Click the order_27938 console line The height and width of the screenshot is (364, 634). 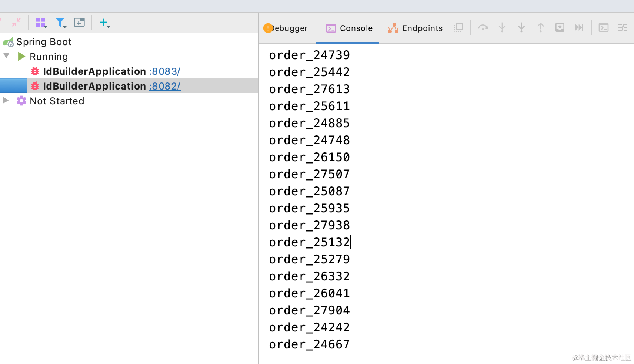[x=309, y=225]
